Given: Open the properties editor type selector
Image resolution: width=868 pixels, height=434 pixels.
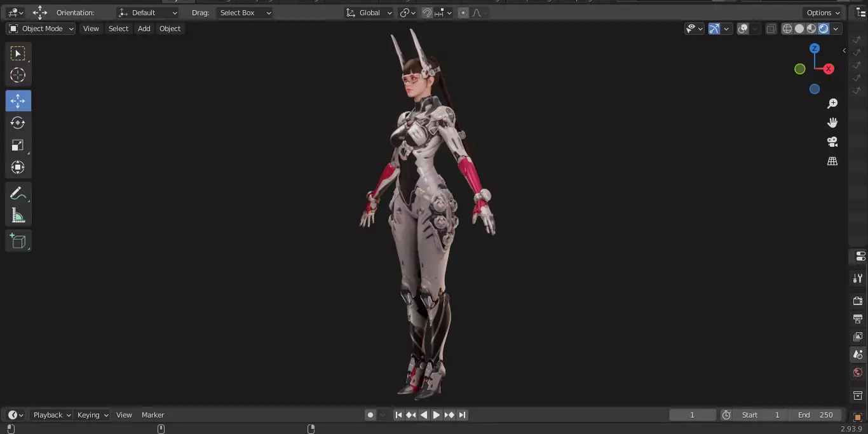Looking at the screenshot, I should (x=860, y=256).
